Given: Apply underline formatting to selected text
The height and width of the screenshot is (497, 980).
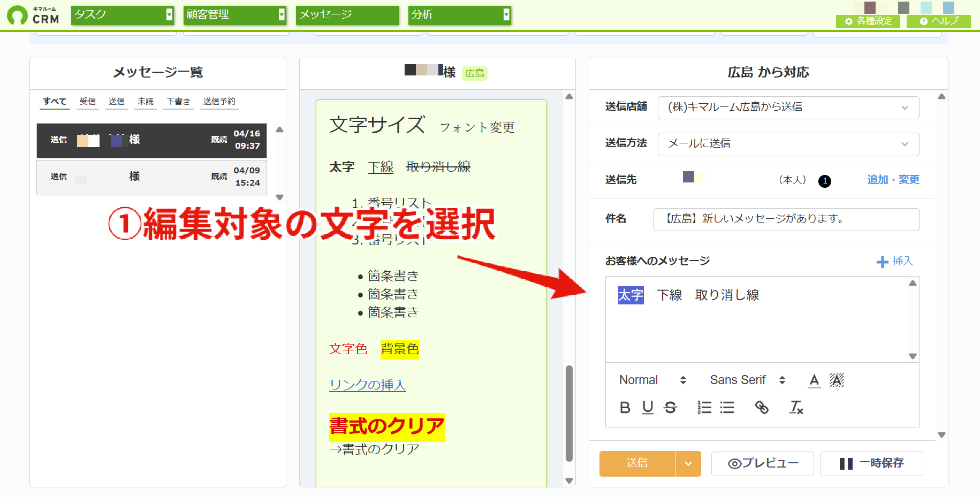Looking at the screenshot, I should [648, 408].
